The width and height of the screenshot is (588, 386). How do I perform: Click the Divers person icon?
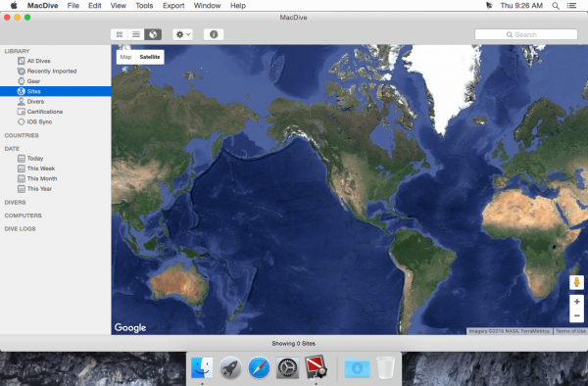[x=22, y=101]
